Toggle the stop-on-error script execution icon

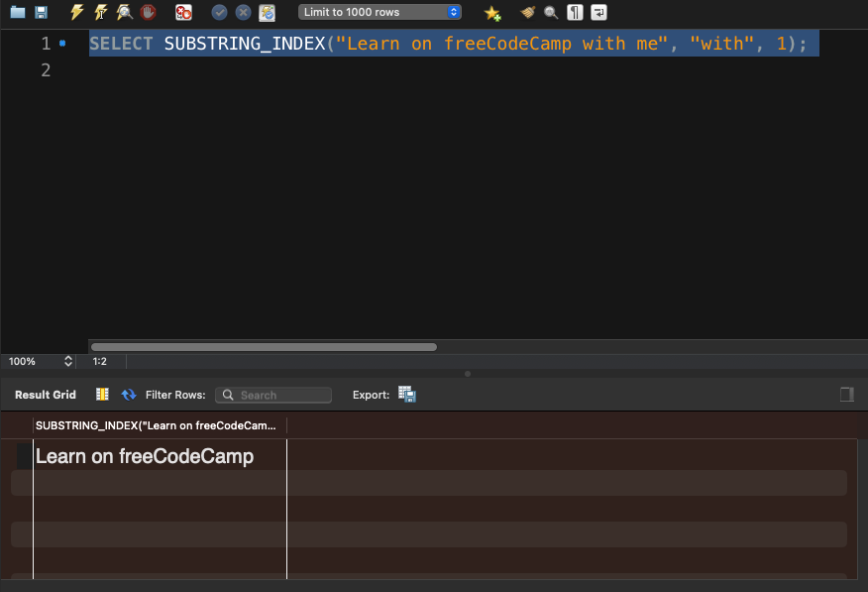(x=183, y=13)
